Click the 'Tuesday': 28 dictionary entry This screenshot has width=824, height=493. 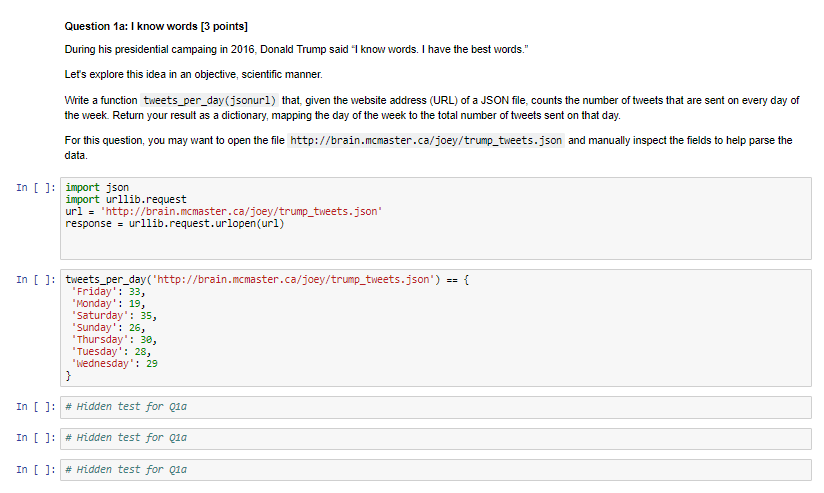[111, 352]
